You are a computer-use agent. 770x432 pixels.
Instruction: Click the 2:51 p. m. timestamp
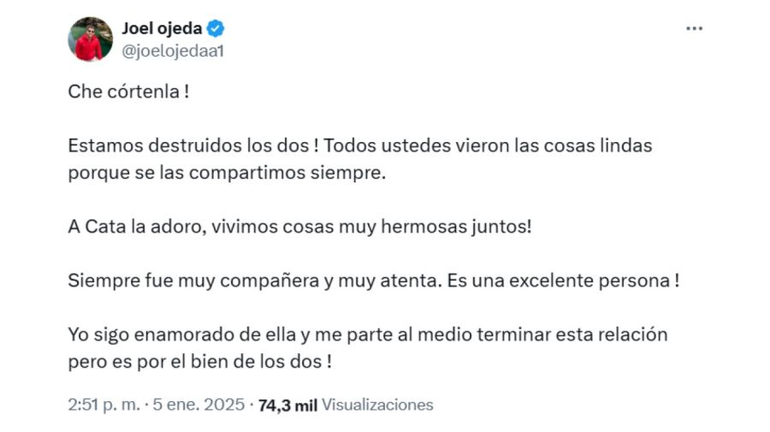(103, 405)
